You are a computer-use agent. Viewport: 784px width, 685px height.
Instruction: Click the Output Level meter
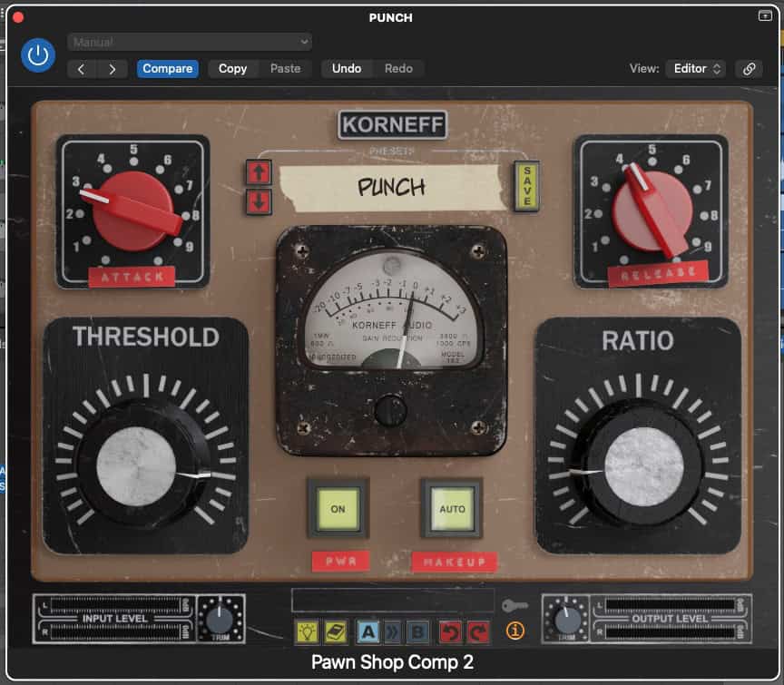[671, 619]
